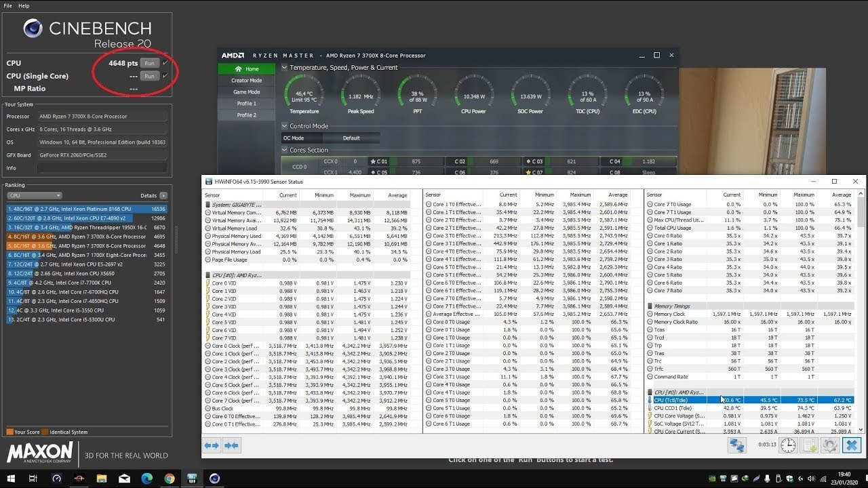Image resolution: width=868 pixels, height=488 pixels.
Task: Collapse sensor columns with inward arrows icon
Action: point(231,445)
